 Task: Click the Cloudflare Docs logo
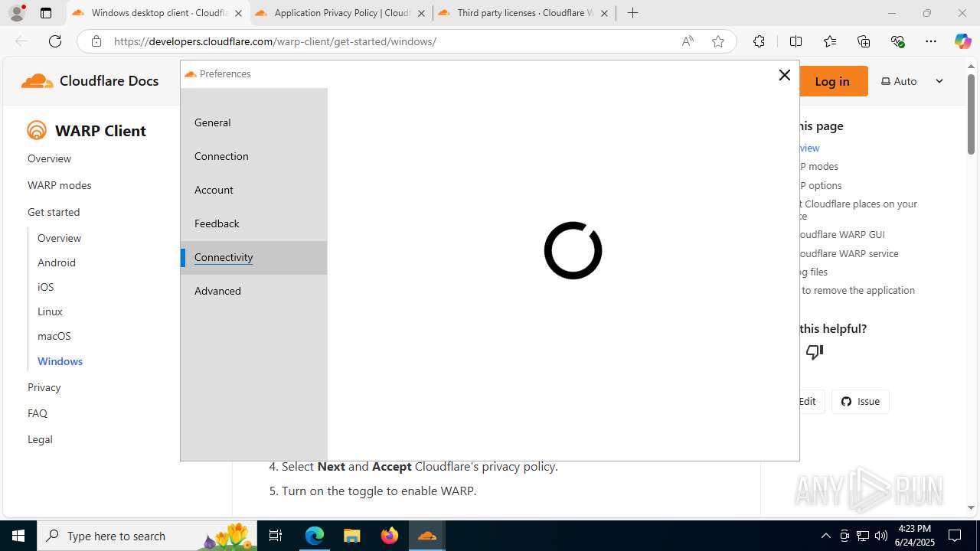(90, 80)
